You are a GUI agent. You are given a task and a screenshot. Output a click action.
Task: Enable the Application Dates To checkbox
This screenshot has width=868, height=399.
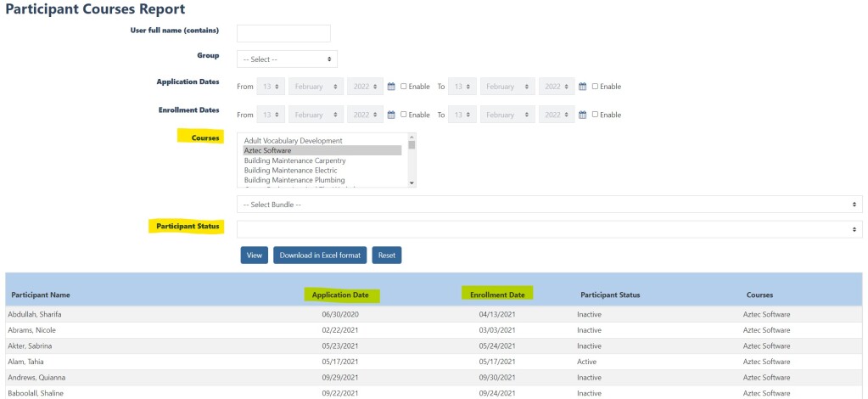tap(596, 87)
